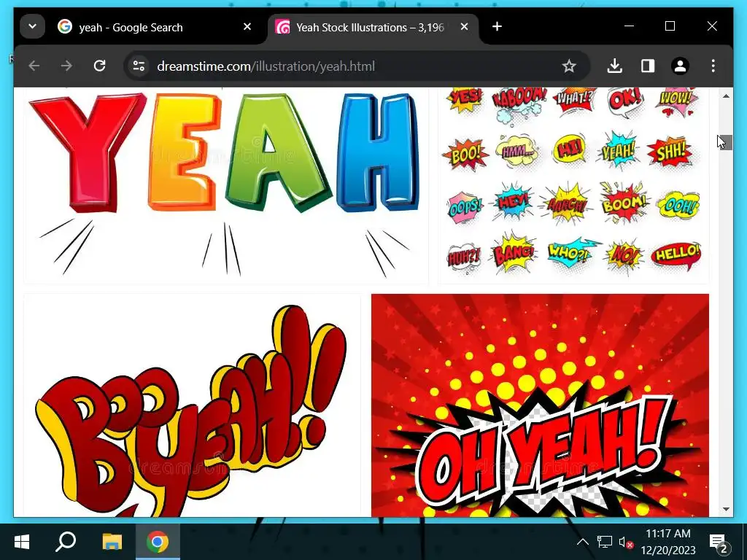This screenshot has height=560, width=747.
Task: Toggle the Chrome side panel icon
Action: (648, 66)
